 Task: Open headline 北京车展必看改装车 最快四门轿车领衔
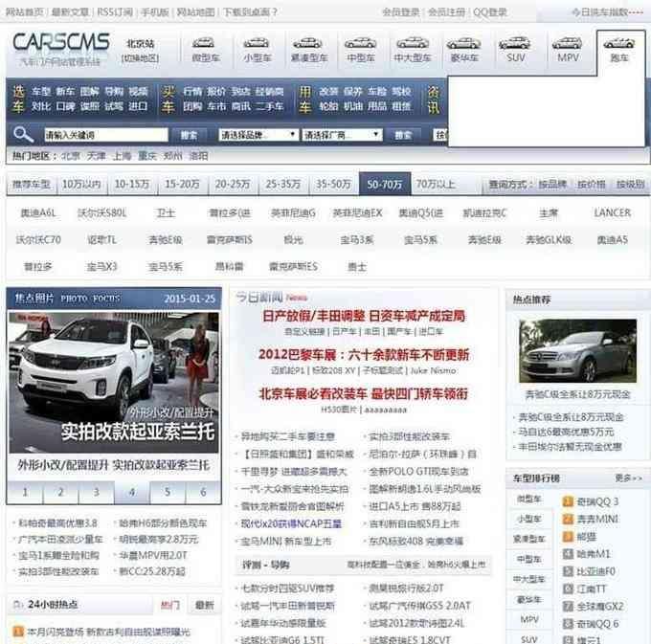point(363,393)
